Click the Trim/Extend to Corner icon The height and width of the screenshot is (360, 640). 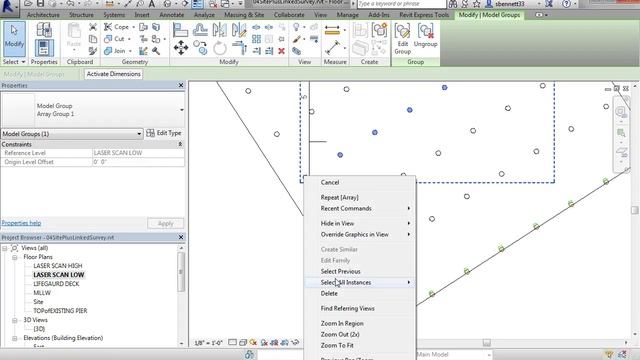tap(240, 48)
